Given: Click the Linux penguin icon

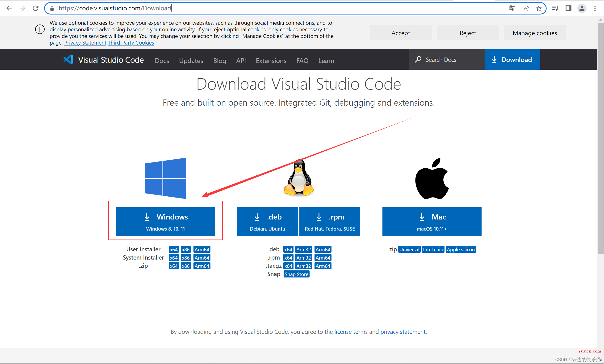Looking at the screenshot, I should pos(299,178).
